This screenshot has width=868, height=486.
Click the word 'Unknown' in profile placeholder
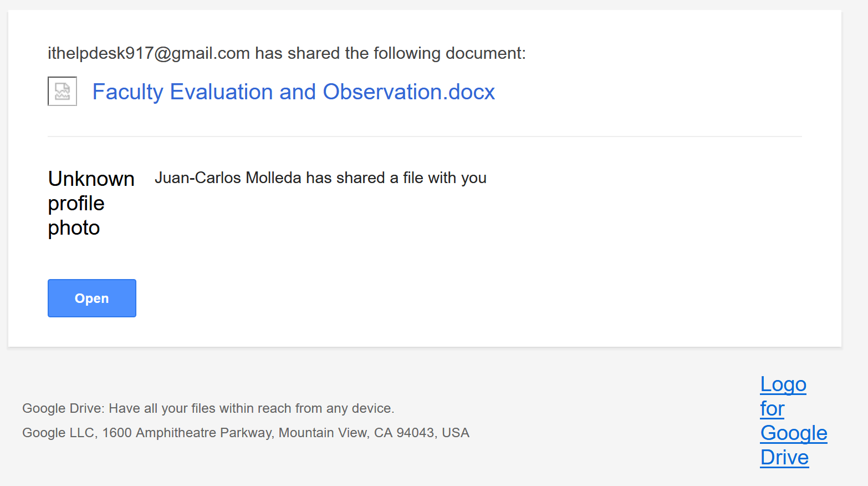(x=91, y=179)
